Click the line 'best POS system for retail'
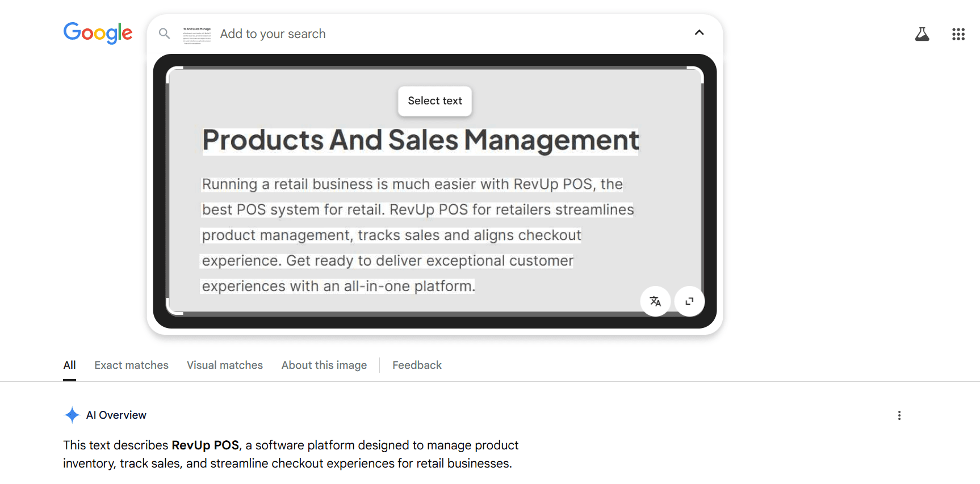Viewport: 980px width, 484px height. coord(418,210)
